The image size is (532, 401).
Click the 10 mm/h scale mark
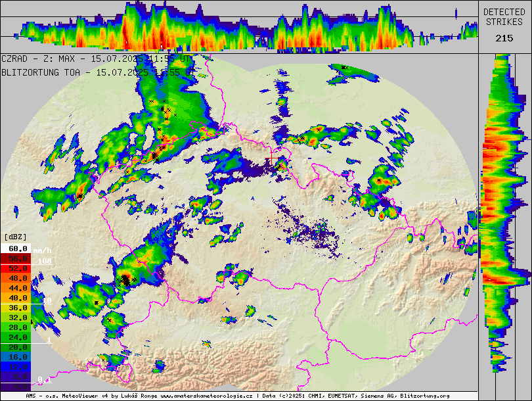point(47,300)
